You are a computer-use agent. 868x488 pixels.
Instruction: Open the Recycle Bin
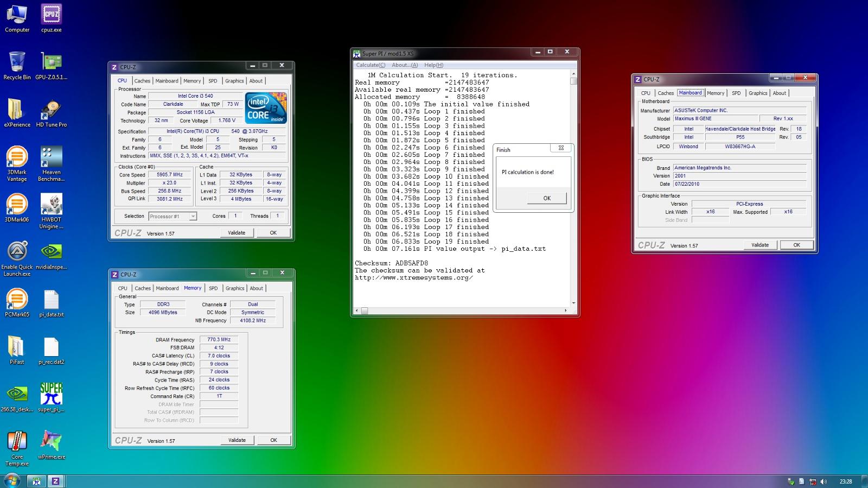pyautogui.click(x=17, y=66)
